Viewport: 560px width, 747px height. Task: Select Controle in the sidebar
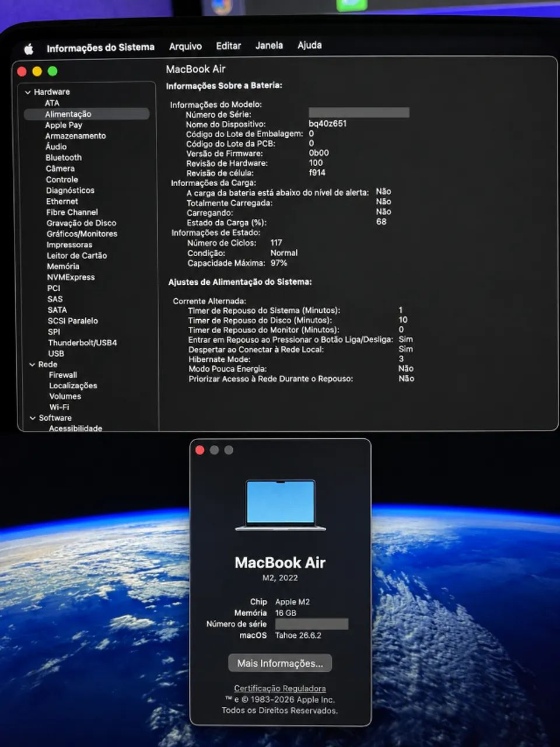tap(62, 180)
